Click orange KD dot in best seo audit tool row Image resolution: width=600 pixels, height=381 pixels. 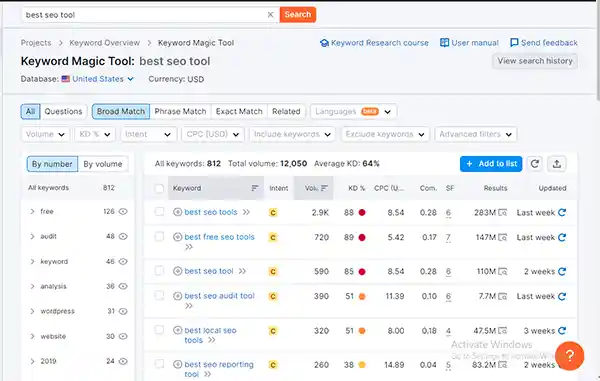pos(362,296)
